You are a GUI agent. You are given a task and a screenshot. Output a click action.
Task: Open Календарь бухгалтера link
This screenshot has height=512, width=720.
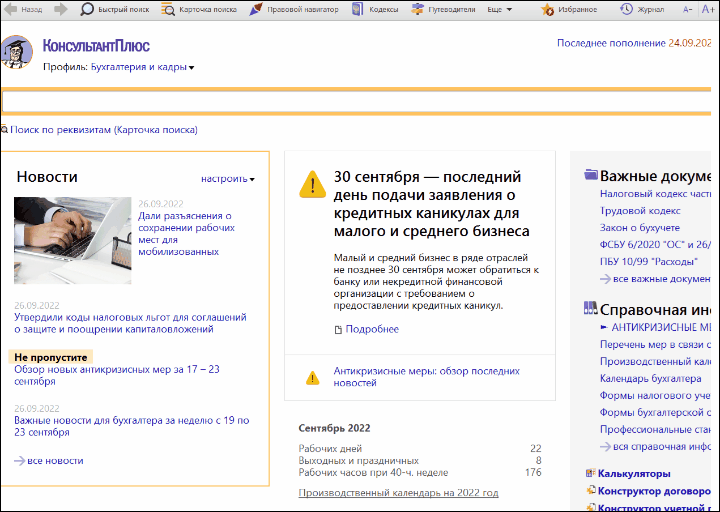pos(651,378)
